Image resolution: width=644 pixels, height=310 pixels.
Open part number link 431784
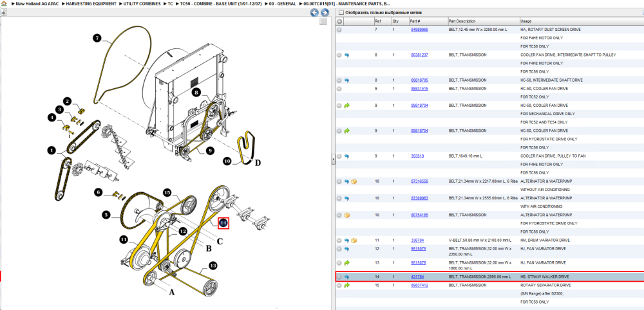(x=417, y=277)
